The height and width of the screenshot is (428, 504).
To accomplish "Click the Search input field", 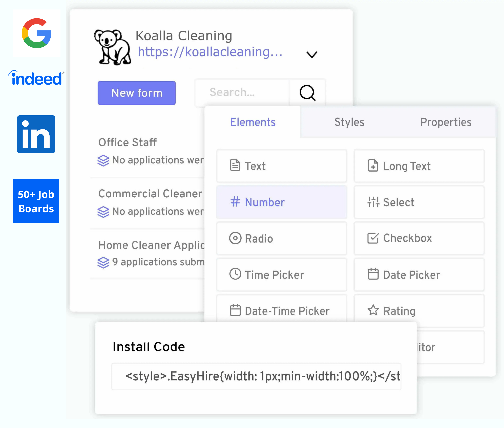I will 242,92.
